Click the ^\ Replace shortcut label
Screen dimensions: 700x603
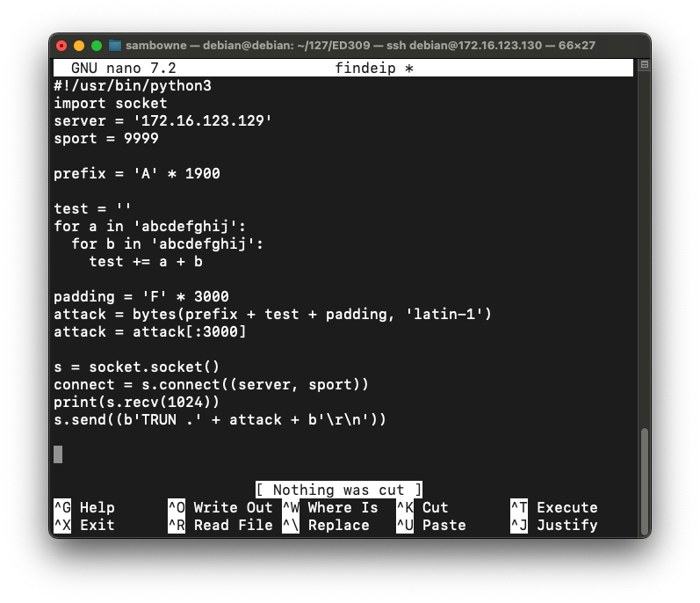click(326, 525)
